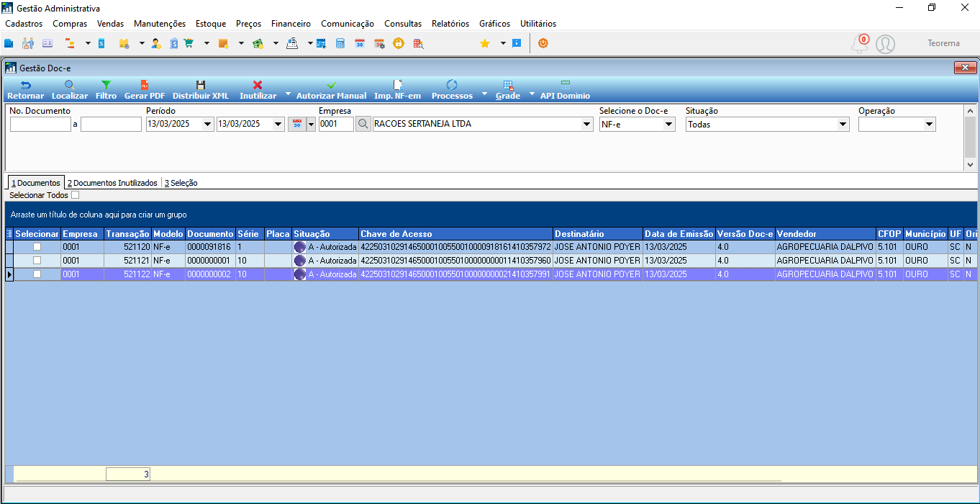Check Selecionar box for transaction 521121

[x=37, y=261]
